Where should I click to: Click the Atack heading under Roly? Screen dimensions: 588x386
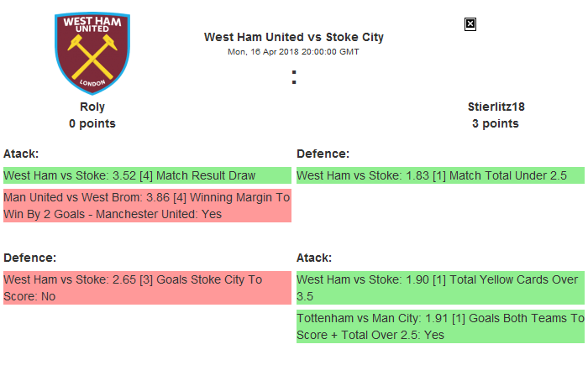[21, 154]
